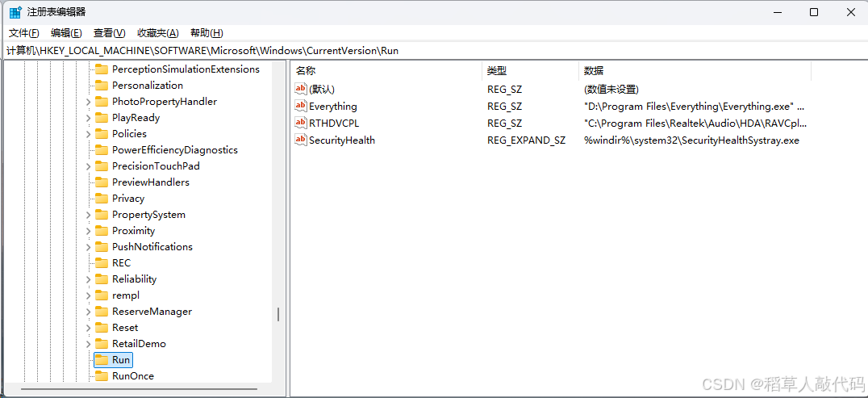Click the Policies folder icon

click(102, 133)
